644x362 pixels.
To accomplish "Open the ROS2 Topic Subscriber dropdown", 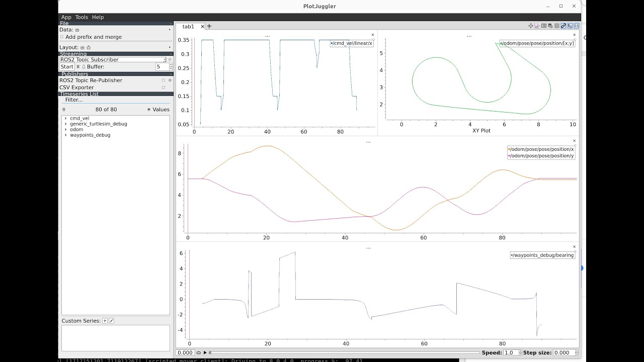I will (113, 59).
